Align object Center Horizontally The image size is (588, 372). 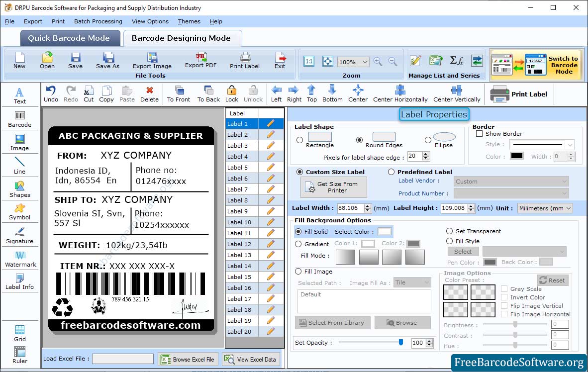400,94
